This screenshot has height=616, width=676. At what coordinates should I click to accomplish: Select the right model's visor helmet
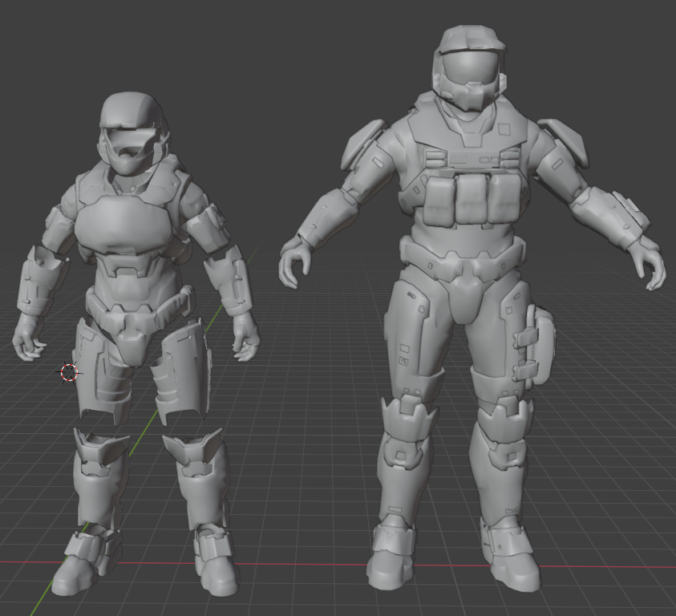(469, 69)
